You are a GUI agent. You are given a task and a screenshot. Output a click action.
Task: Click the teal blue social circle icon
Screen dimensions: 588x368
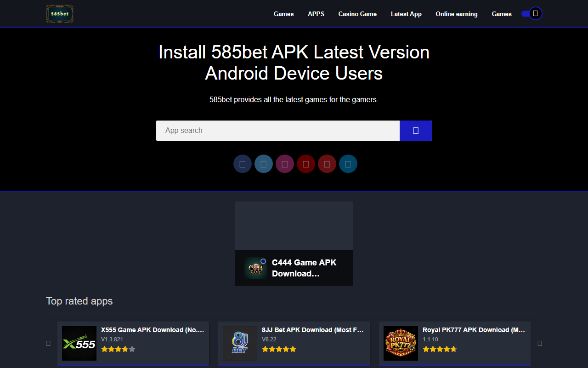coord(348,164)
